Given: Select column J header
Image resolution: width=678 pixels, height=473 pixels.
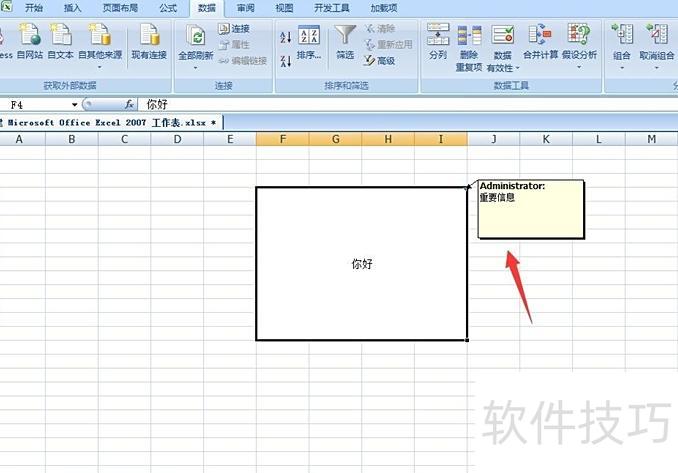Looking at the screenshot, I should (x=494, y=139).
